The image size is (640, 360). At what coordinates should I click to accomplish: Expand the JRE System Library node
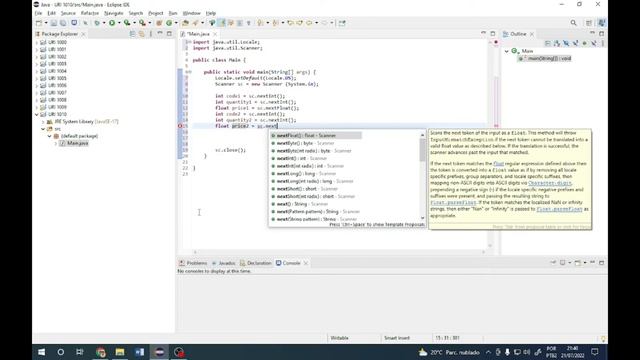coord(43,122)
